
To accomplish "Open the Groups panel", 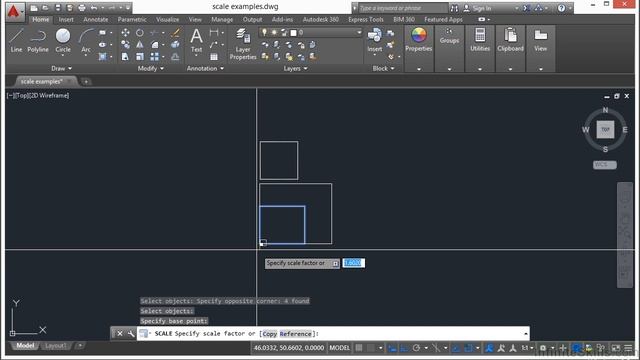I will click(x=449, y=36).
